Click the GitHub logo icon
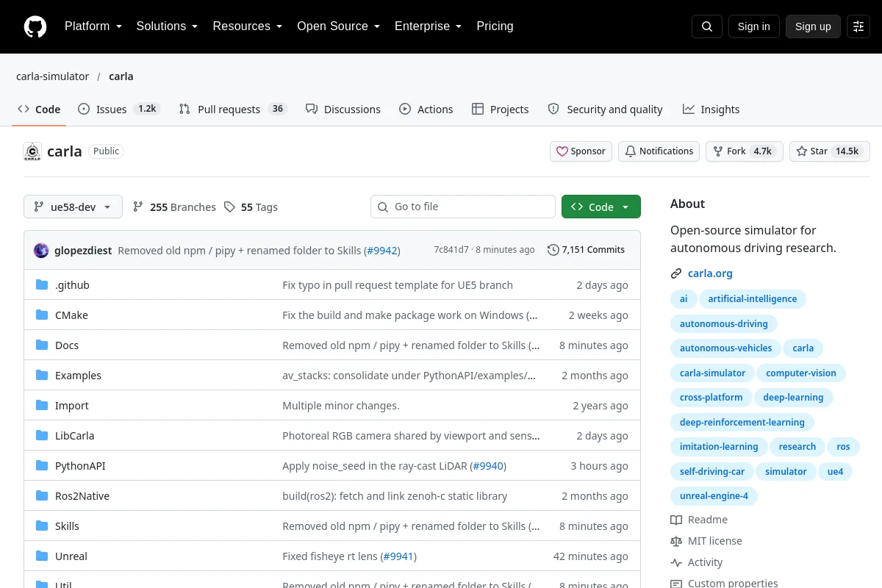Screen dimensions: 882x588 35,26
